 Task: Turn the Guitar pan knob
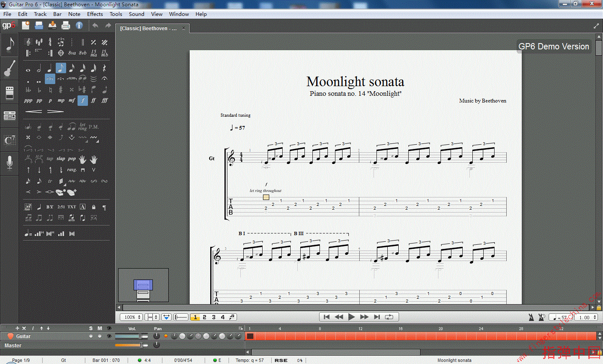(157, 336)
